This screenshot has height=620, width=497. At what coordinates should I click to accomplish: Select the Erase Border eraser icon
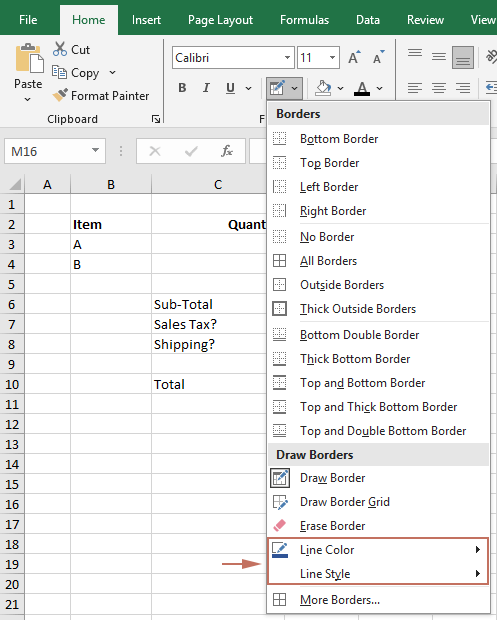tap(280, 525)
